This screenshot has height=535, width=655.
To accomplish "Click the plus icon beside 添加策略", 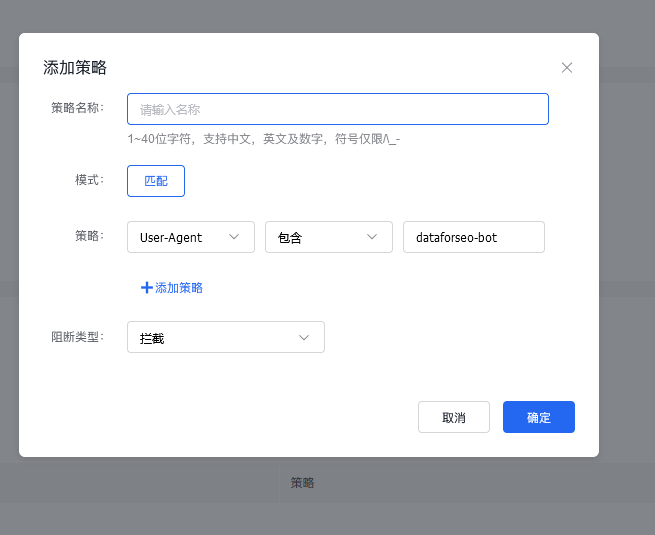I will pyautogui.click(x=147, y=288).
